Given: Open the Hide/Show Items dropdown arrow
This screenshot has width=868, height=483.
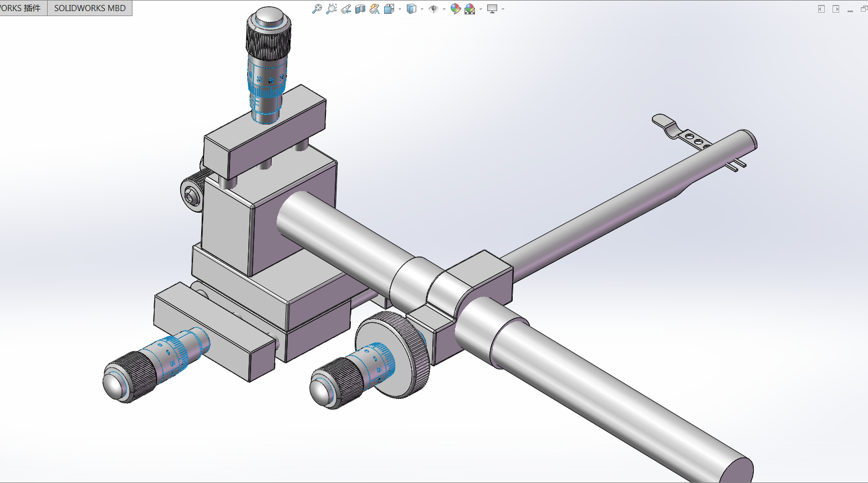Looking at the screenshot, I should [x=444, y=9].
